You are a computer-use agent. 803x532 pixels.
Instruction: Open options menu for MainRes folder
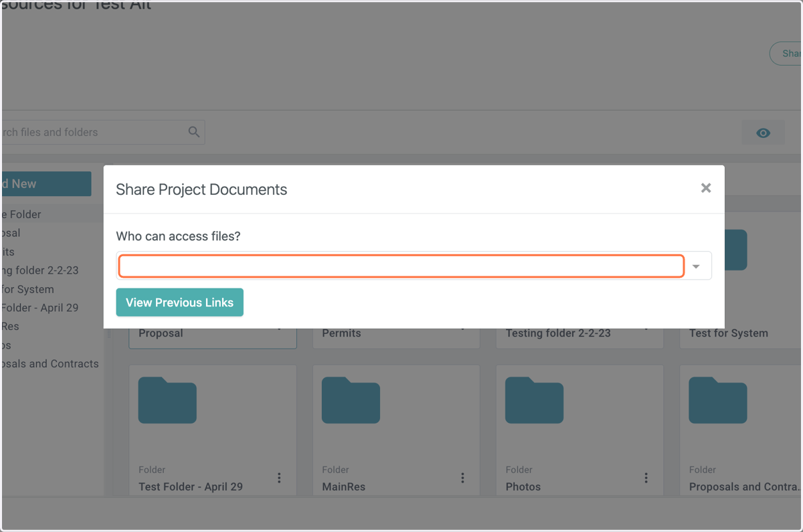[462, 478]
